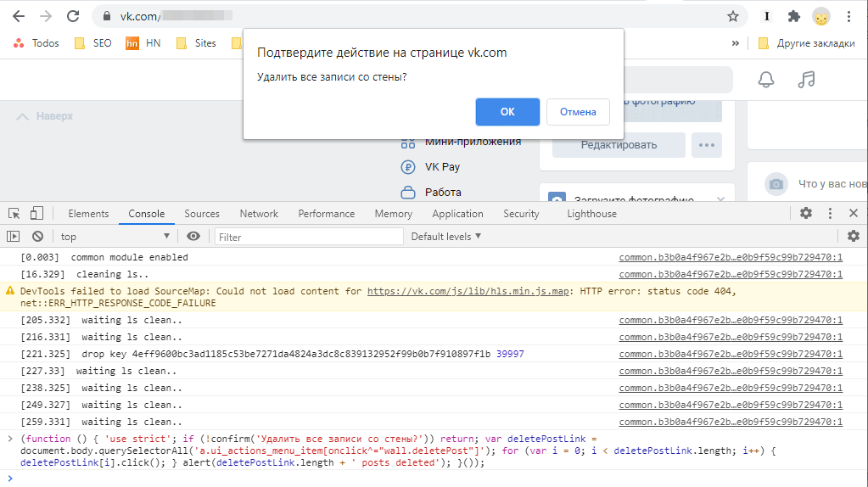Go forward with the browser forward arrow
This screenshot has width=868, height=487.
45,16
